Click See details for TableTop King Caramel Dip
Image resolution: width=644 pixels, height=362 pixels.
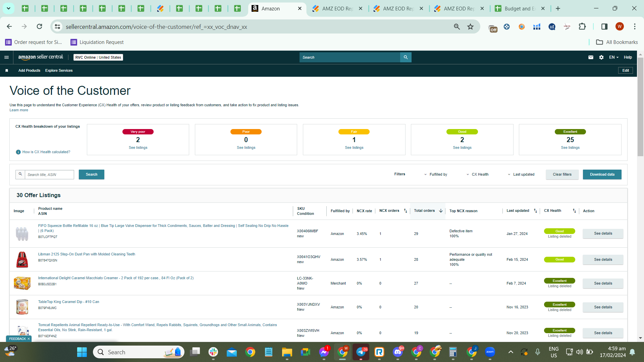603,307
